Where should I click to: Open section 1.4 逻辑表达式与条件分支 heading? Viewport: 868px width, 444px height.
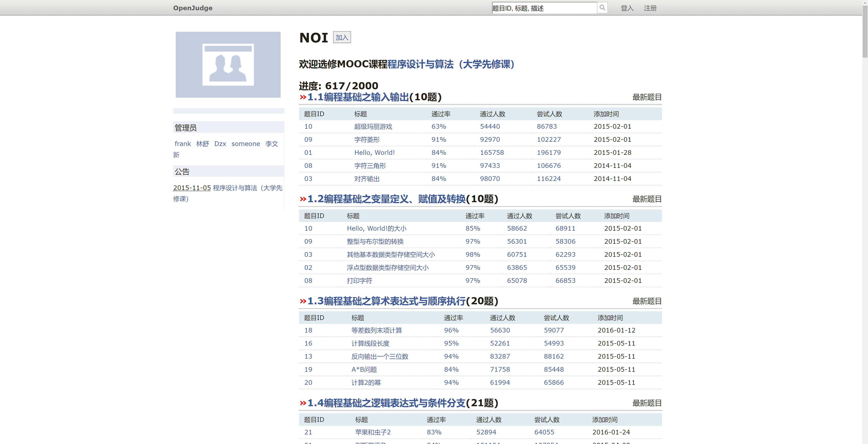coord(386,403)
